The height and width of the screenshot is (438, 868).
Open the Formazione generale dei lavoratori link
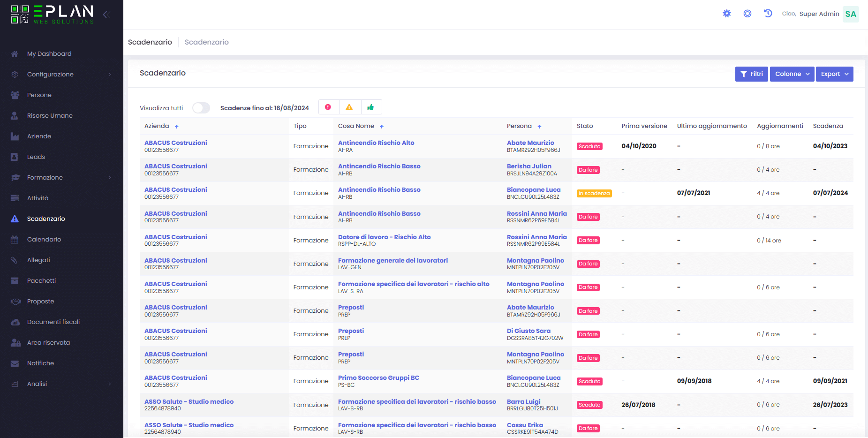coord(393,261)
